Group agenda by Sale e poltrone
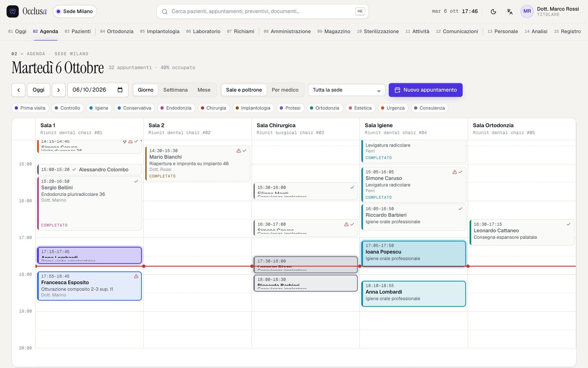588x368 pixels. 244,90
